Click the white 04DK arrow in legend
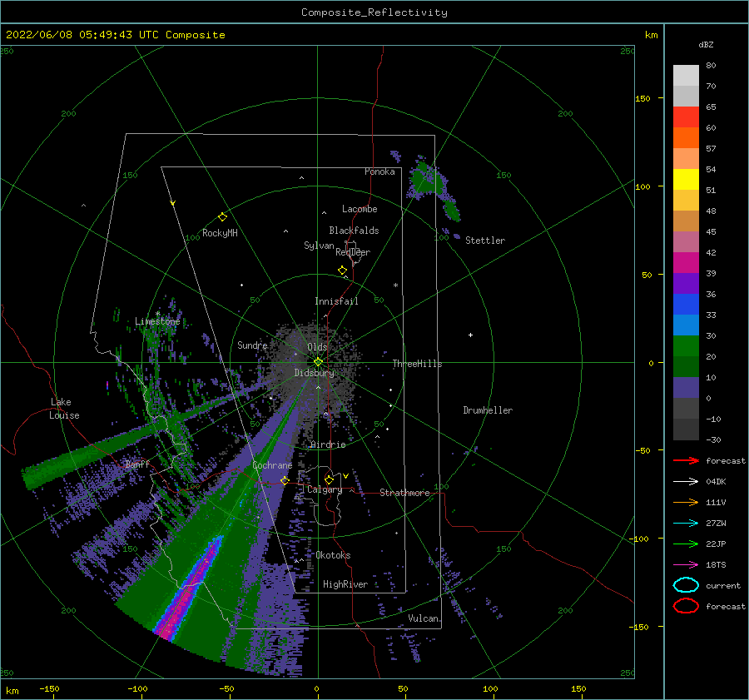Viewport: 749px width, 700px height. click(686, 481)
